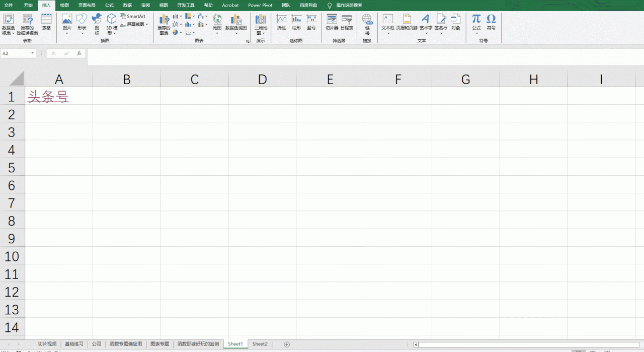Switch to the 页面布局 tab
The width and height of the screenshot is (644, 352).
[x=87, y=5]
